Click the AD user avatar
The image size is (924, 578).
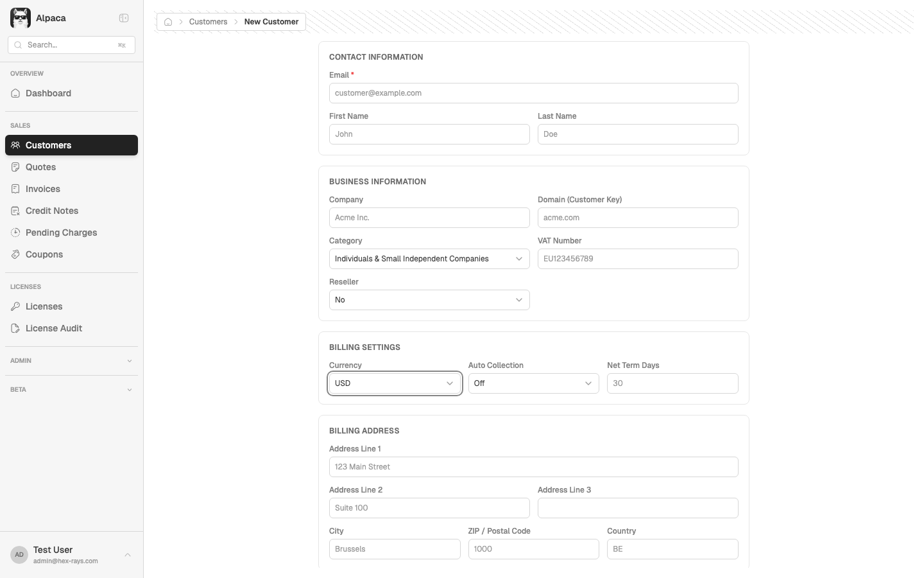tap(19, 555)
